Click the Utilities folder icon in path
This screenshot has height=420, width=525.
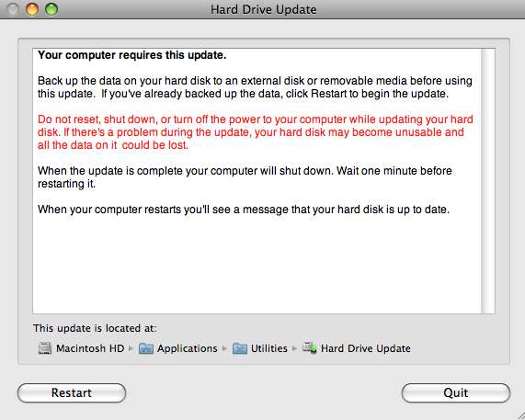click(x=240, y=348)
